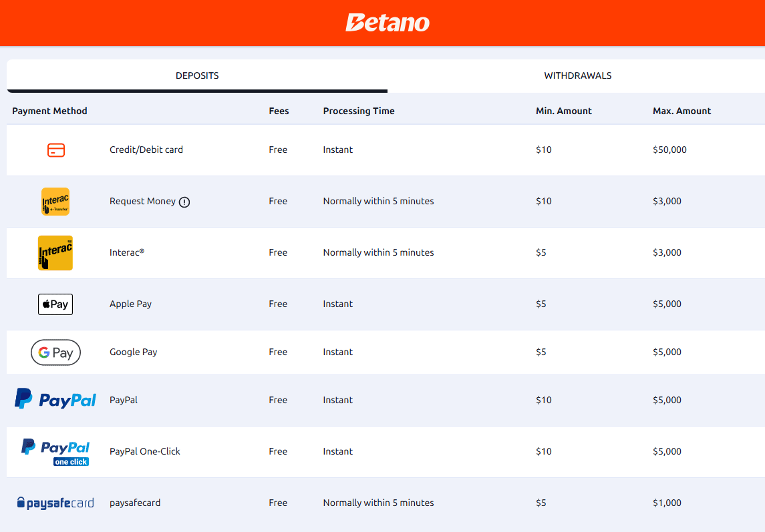This screenshot has height=532, width=765.
Task: Select the paysafecard text label
Action: tap(135, 503)
